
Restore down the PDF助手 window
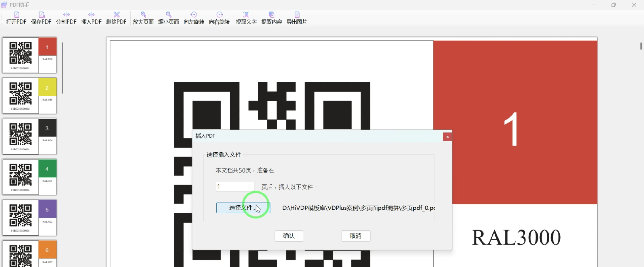(x=613, y=5)
